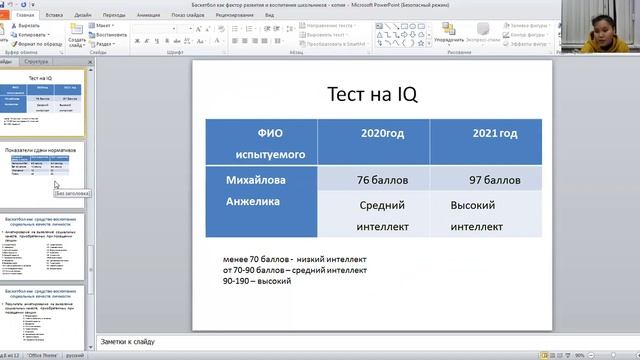This screenshot has width=640, height=360.
Task: Expand the shapes gallery with the More arrow
Action: pyautogui.click(x=429, y=43)
